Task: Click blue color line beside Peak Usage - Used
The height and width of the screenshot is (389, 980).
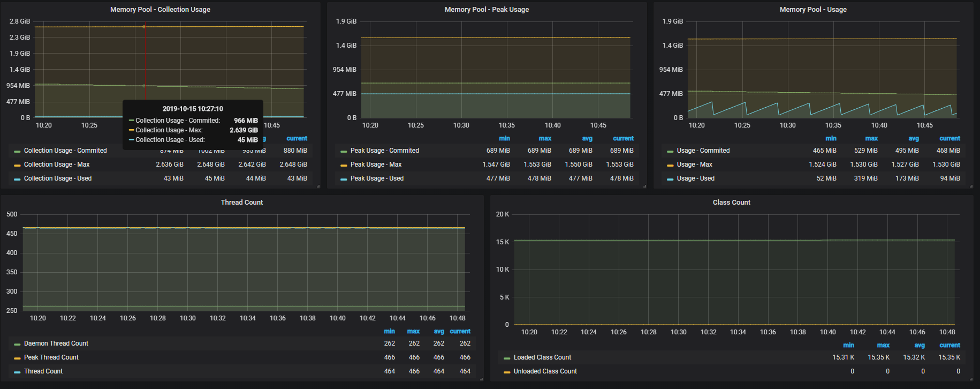Action: click(344, 179)
